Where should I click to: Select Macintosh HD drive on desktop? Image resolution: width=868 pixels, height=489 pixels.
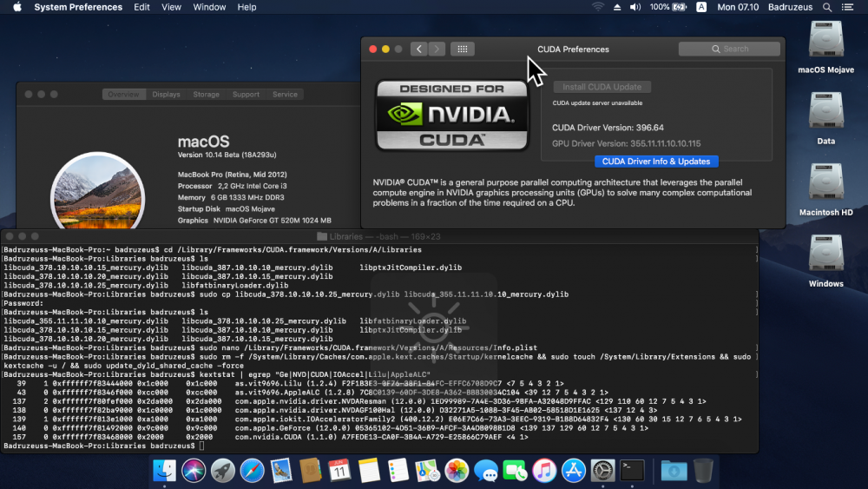pos(826,189)
